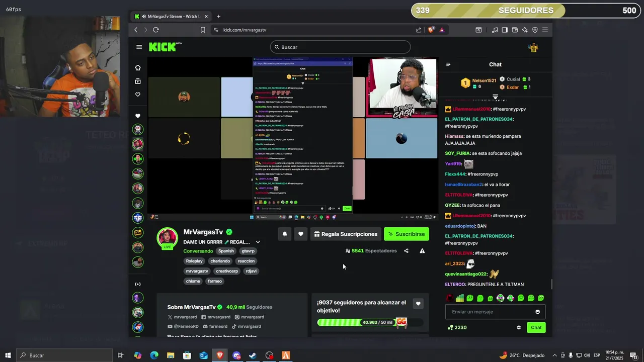This screenshot has width=644, height=362.
Task: Open the Brave Wallet icon
Action: (515, 30)
